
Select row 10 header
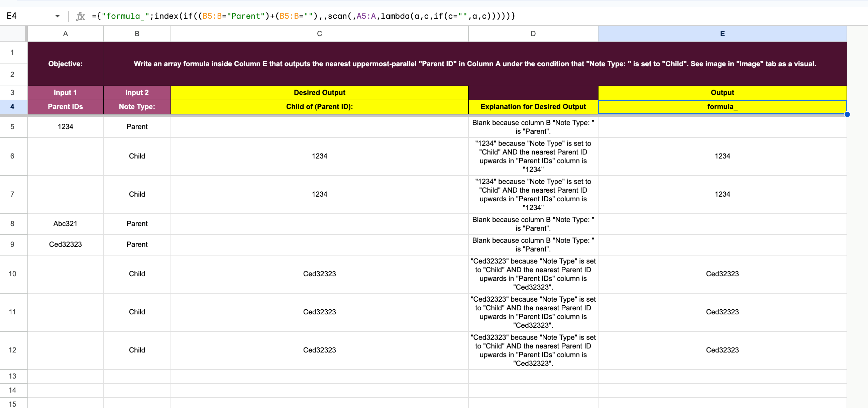coord(12,274)
